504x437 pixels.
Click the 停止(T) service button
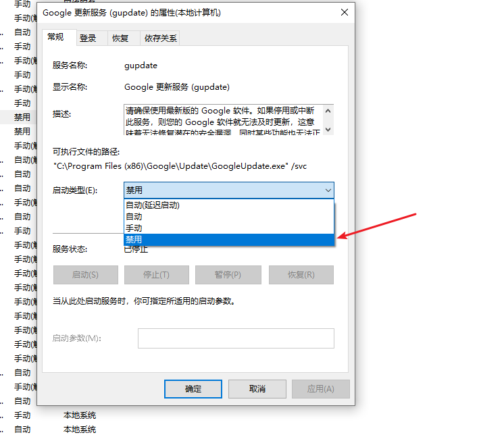(157, 275)
